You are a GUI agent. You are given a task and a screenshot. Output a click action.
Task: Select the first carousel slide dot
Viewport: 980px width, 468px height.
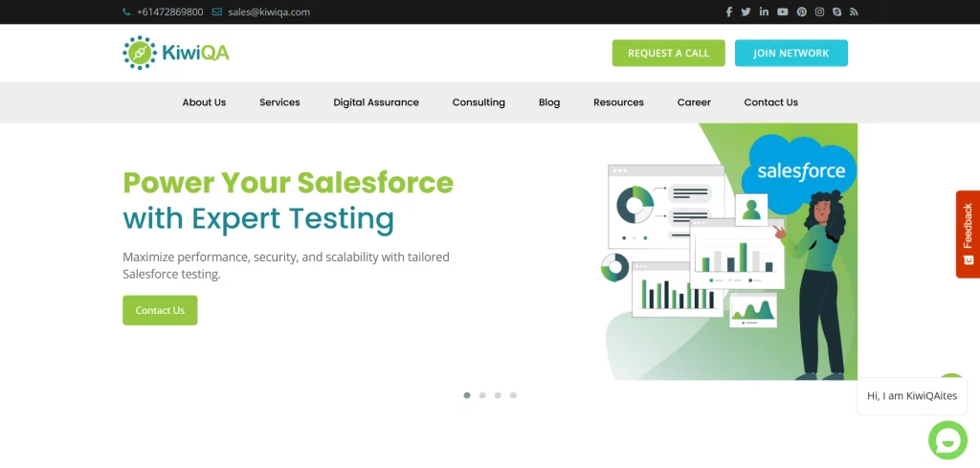pyautogui.click(x=467, y=394)
